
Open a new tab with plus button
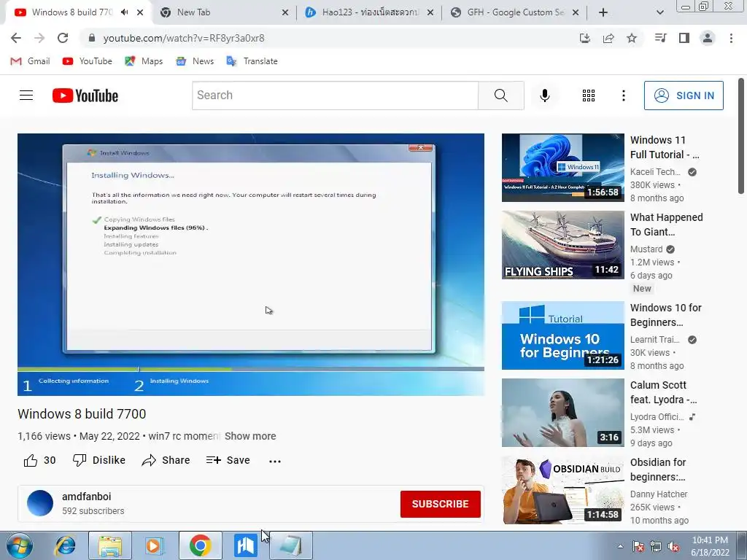pyautogui.click(x=603, y=12)
